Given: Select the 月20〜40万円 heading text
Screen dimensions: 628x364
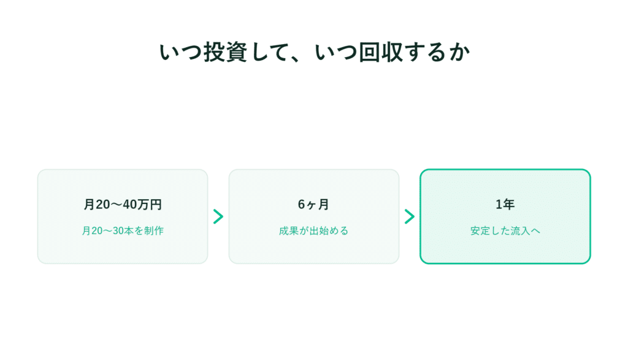Looking at the screenshot, I should [x=123, y=205].
